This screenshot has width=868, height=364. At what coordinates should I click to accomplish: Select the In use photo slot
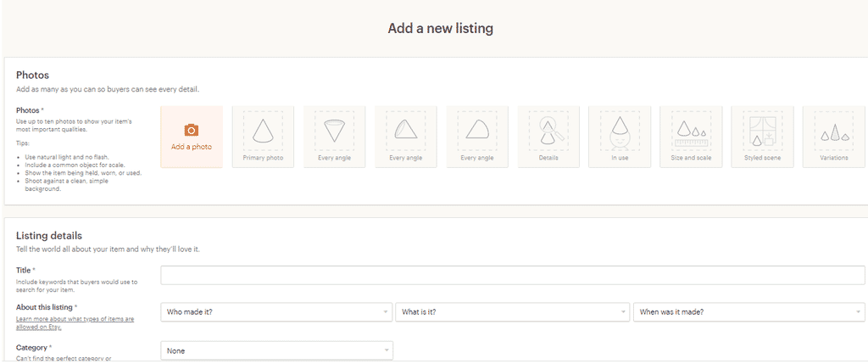(x=620, y=137)
